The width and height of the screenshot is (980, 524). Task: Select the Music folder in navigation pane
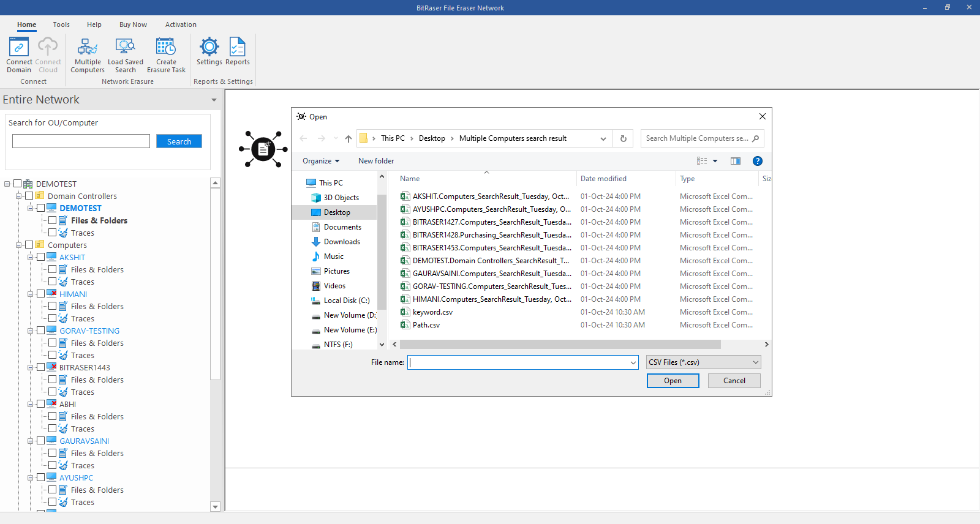coord(333,256)
